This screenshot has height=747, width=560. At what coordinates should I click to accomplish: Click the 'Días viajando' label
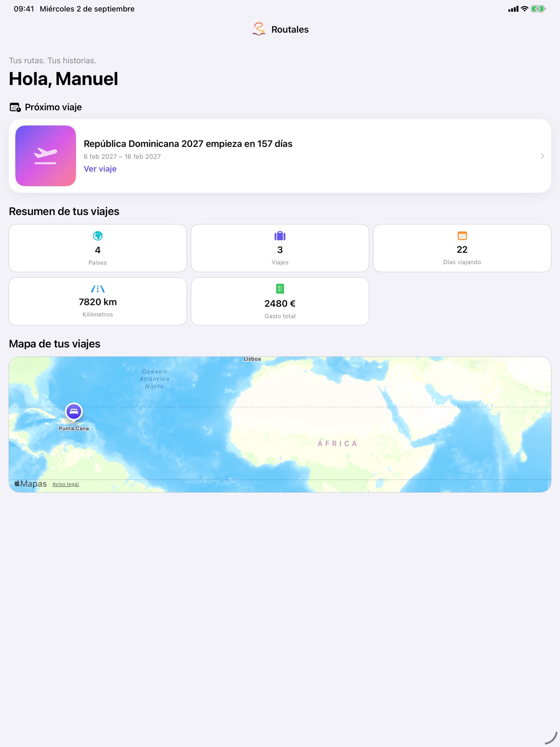pos(462,262)
